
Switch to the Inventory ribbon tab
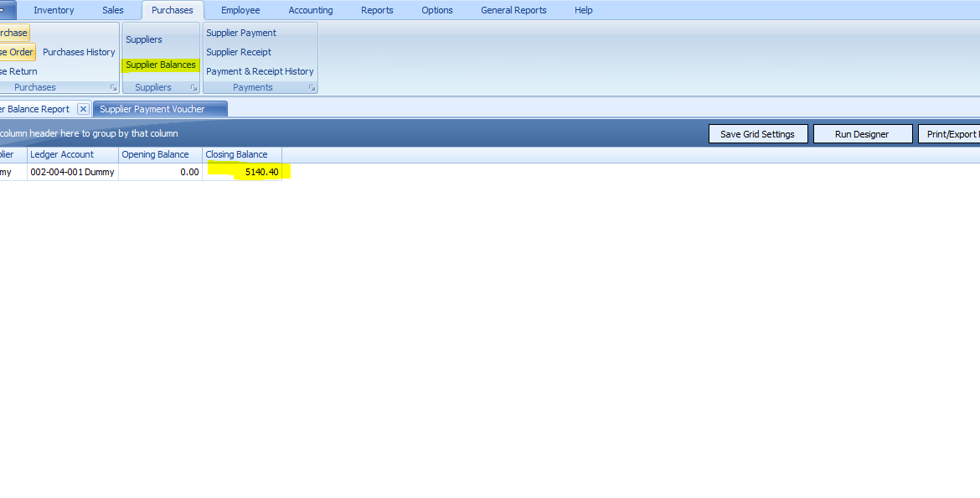coord(54,10)
